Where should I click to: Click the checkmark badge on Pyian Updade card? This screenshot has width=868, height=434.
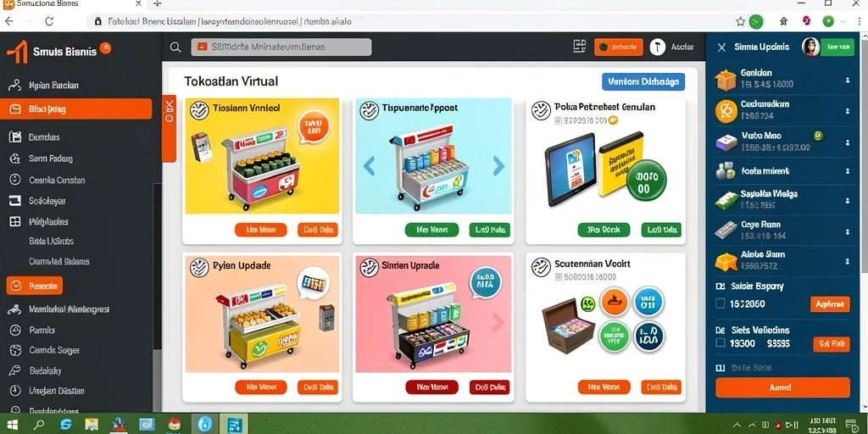(x=199, y=268)
